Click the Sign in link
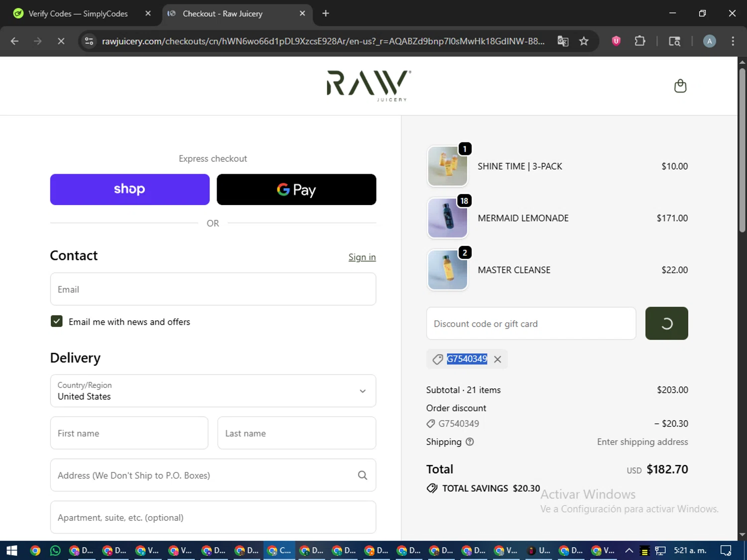This screenshot has width=747, height=560. (x=362, y=257)
